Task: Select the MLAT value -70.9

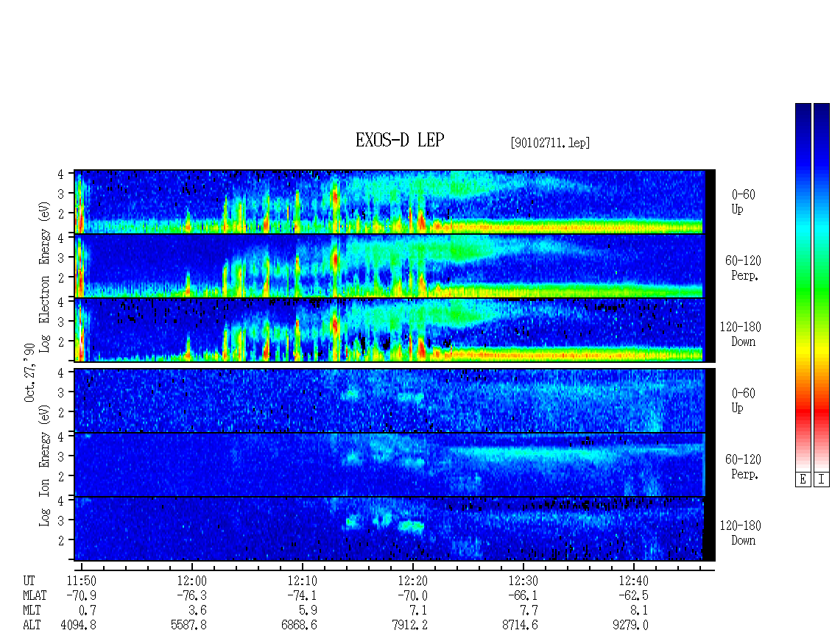Action: pyautogui.click(x=81, y=595)
